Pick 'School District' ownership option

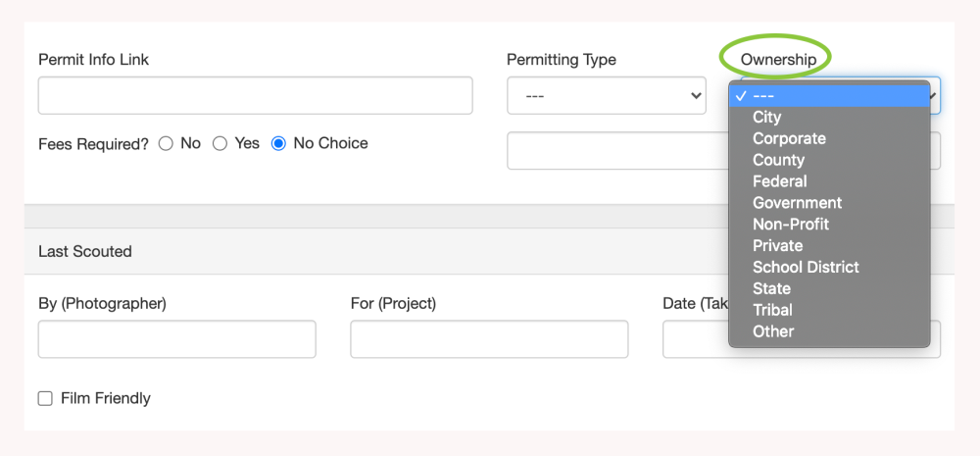point(806,267)
